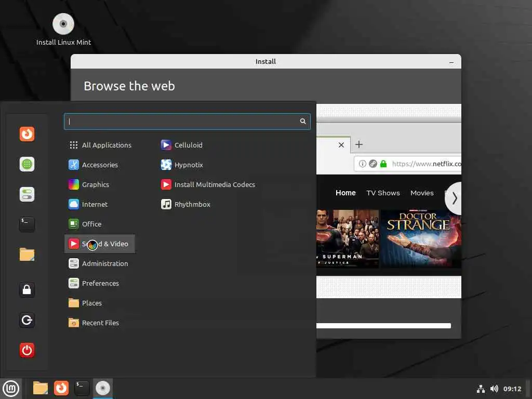532x399 pixels.
Task: Click the installer progress bar
Action: 383,326
